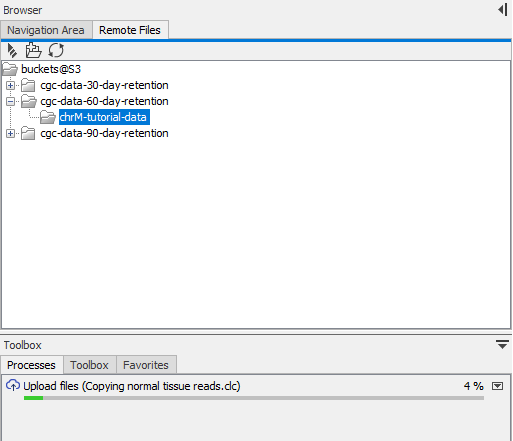Viewport: 513px width, 441px height.
Task: Expand the cgc-data-90-day-retention folder
Action: tap(10, 133)
